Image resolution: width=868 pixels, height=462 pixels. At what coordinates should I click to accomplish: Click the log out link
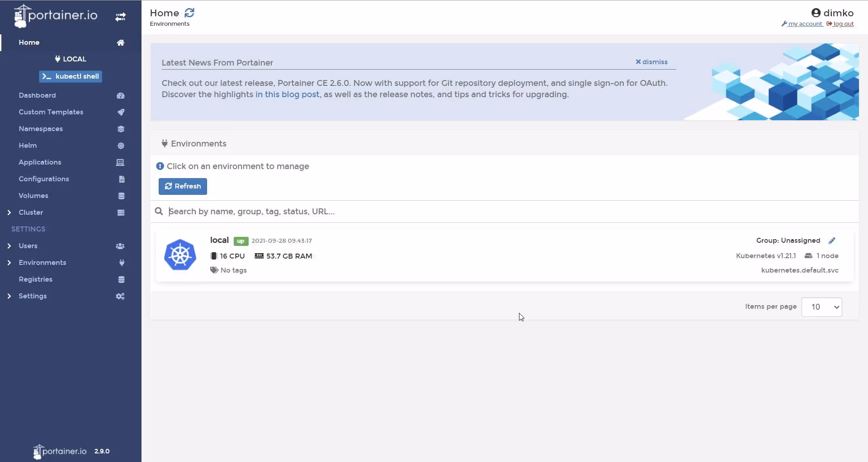(840, 24)
